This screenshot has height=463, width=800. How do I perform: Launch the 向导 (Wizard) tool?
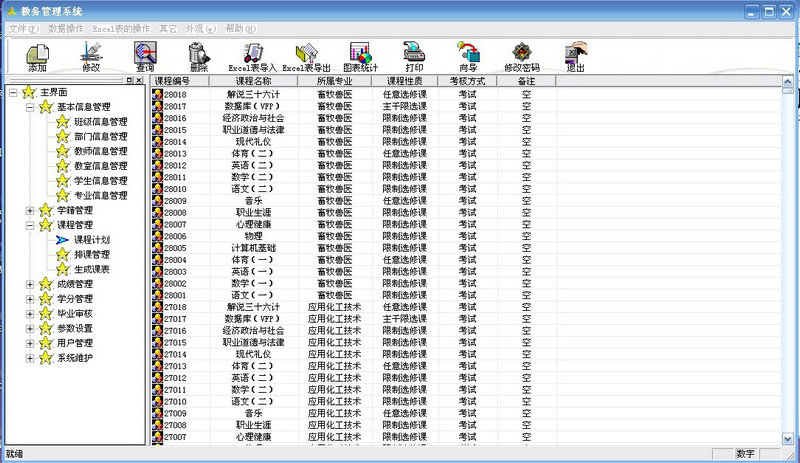[x=468, y=57]
